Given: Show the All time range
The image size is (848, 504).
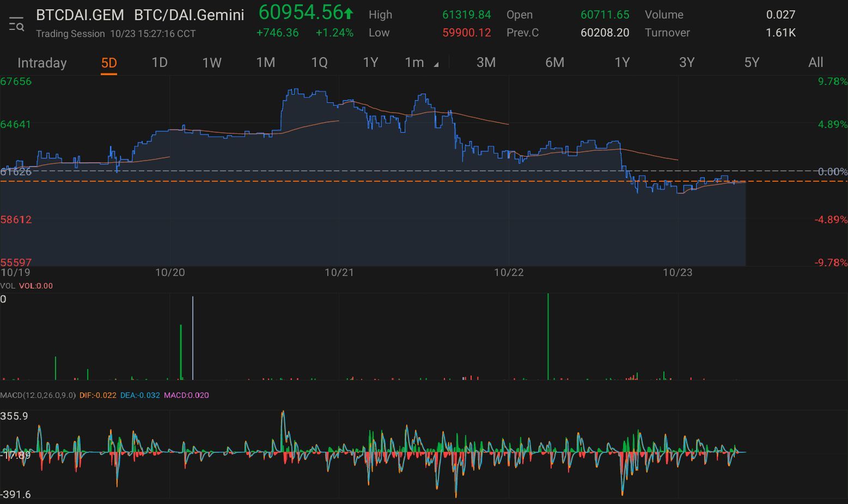Looking at the screenshot, I should pos(815,63).
